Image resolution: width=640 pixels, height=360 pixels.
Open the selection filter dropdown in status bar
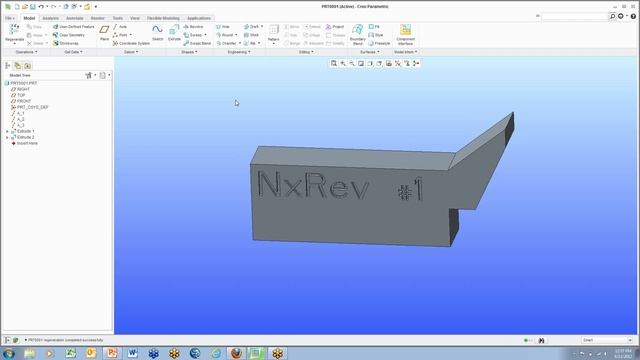(607, 340)
